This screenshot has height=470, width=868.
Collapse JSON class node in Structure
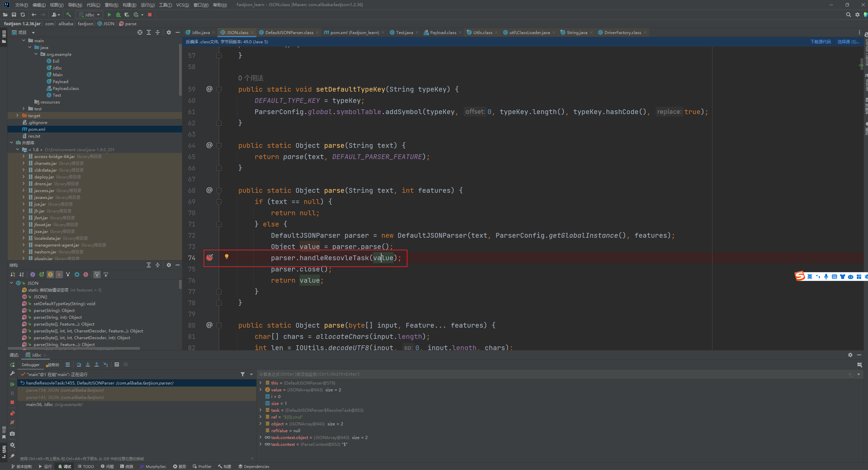12,283
